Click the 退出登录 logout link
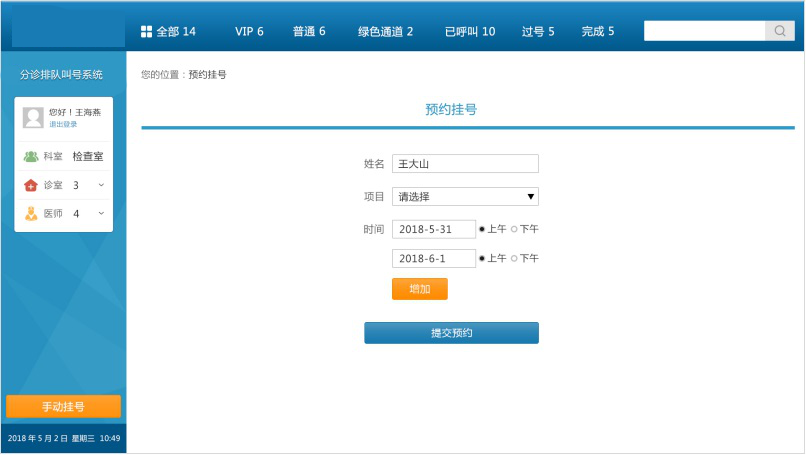 (63, 125)
